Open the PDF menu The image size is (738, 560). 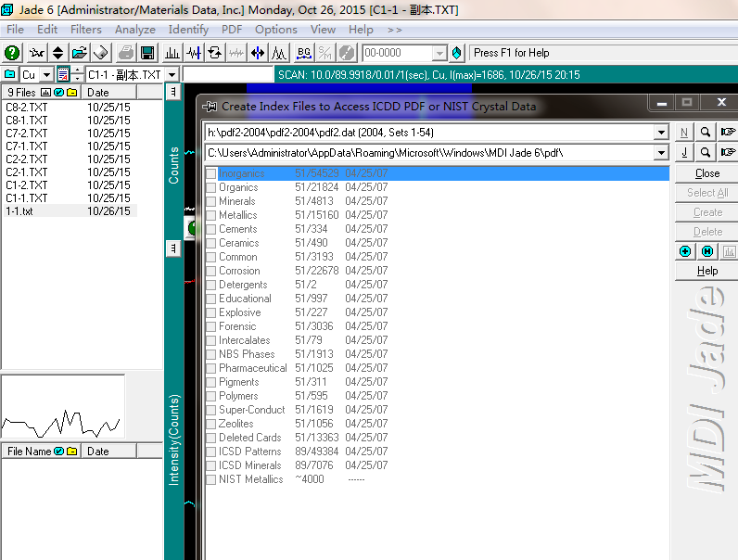pos(232,30)
